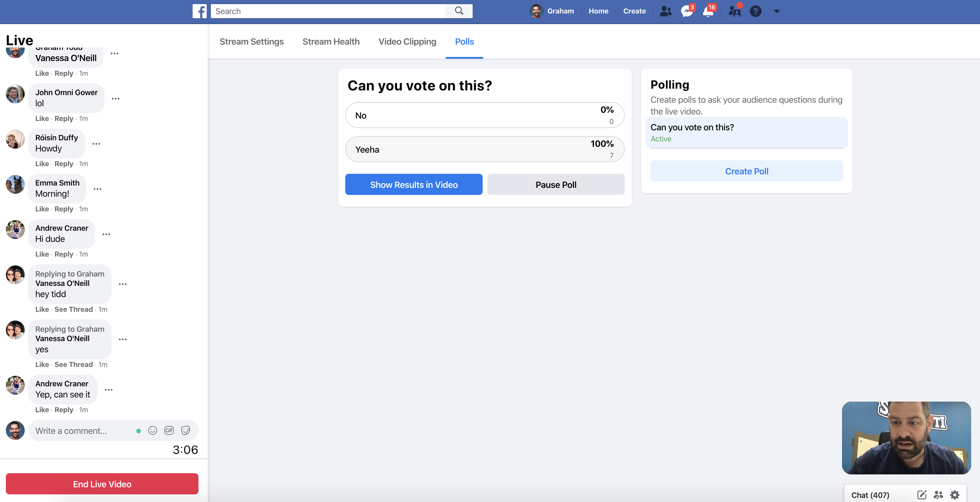Expand the account dropdown arrow in top bar
This screenshot has width=980, height=502.
777,11
